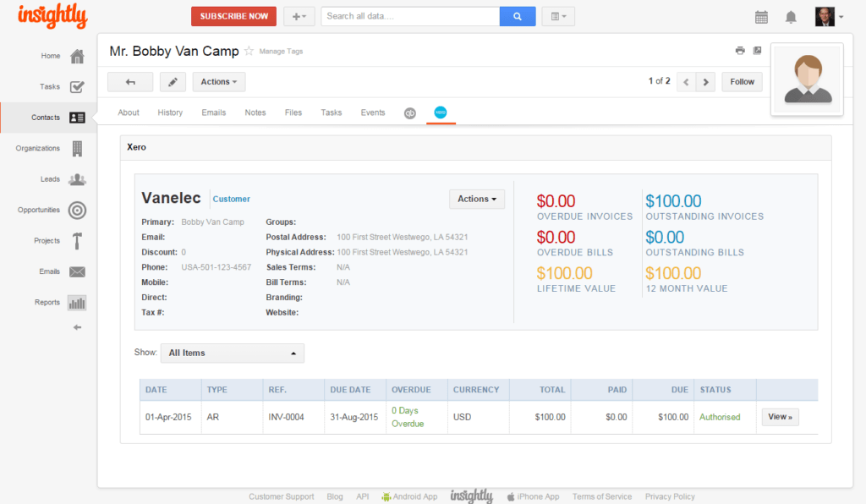Print the contact using the printer icon
Image resolution: width=866 pixels, height=504 pixels.
[739, 50]
